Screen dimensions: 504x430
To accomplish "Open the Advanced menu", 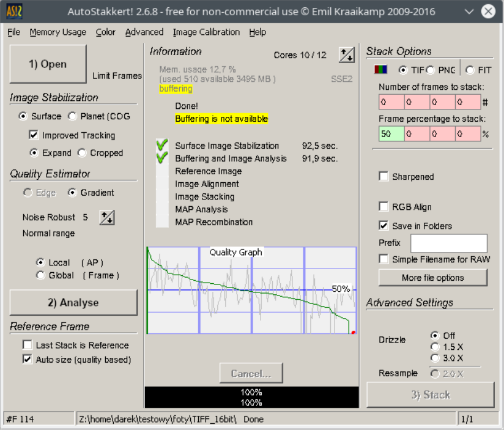I will coord(144,32).
